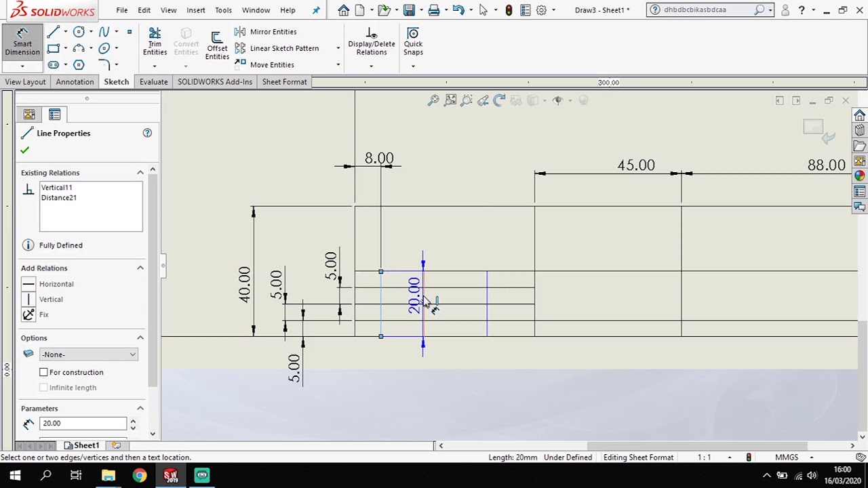Click the Rebuild traffic light icon
This screenshot has height=488, width=868.
point(509,10)
